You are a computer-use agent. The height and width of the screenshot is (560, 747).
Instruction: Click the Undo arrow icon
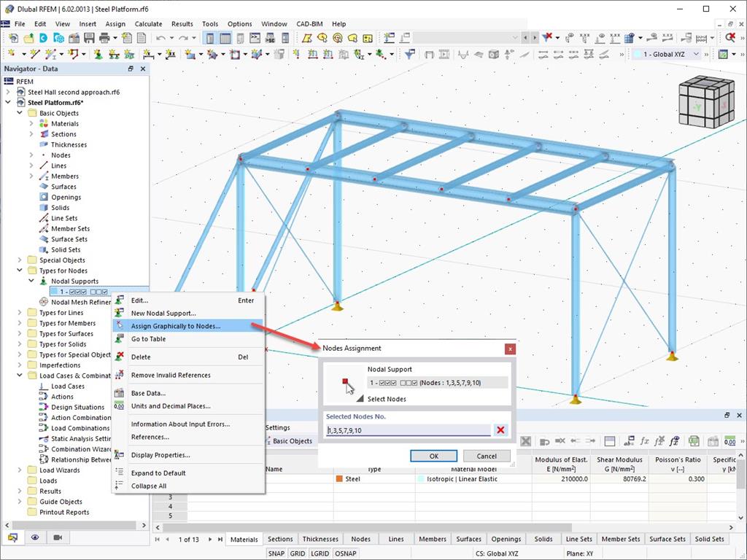(161, 38)
